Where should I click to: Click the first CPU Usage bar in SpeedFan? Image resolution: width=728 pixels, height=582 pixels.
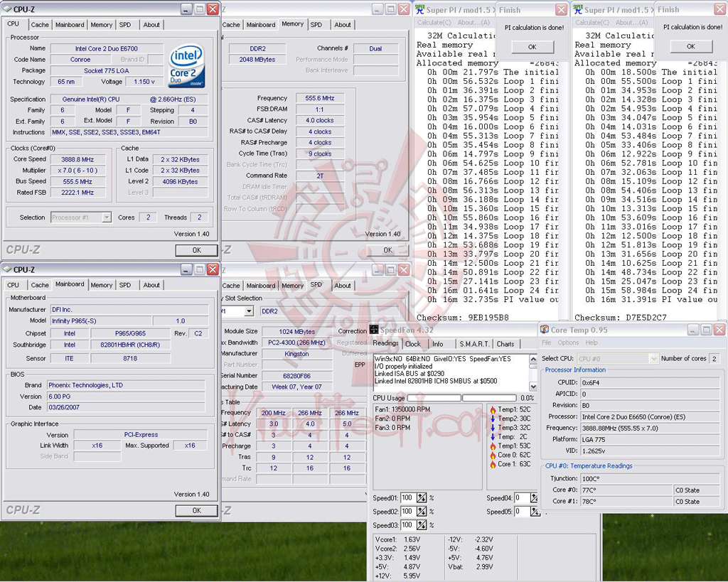click(434, 398)
